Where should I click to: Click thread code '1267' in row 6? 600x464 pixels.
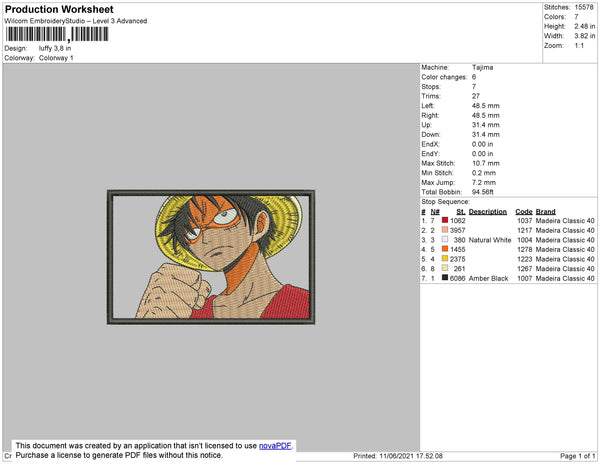pyautogui.click(x=525, y=269)
